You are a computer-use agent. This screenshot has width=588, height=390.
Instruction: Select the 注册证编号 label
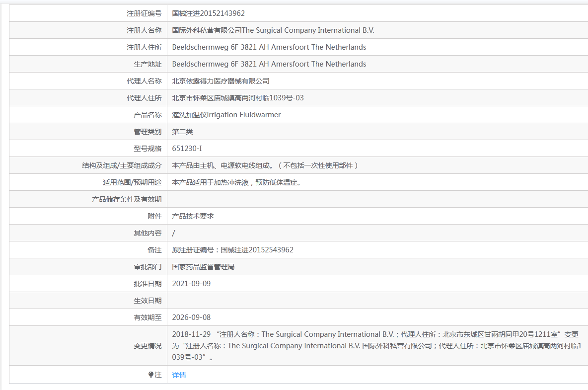(x=144, y=13)
